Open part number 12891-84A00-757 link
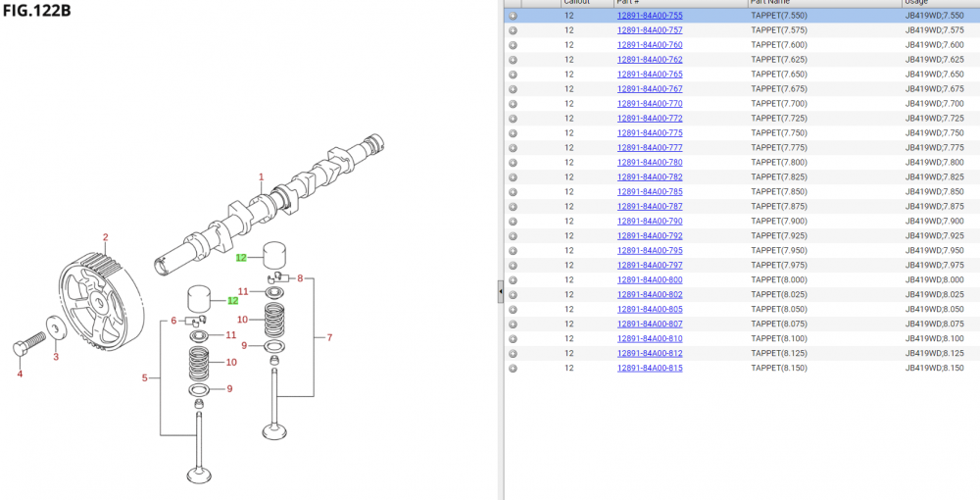Image resolution: width=980 pixels, height=500 pixels. click(649, 30)
